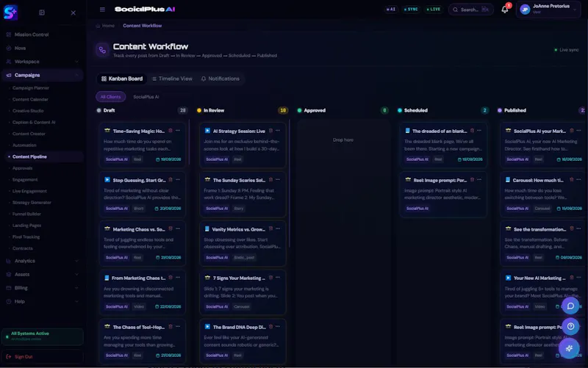Delete The dreaded of an blank... card
Viewport: 588px width, 368px height.
point(472,131)
